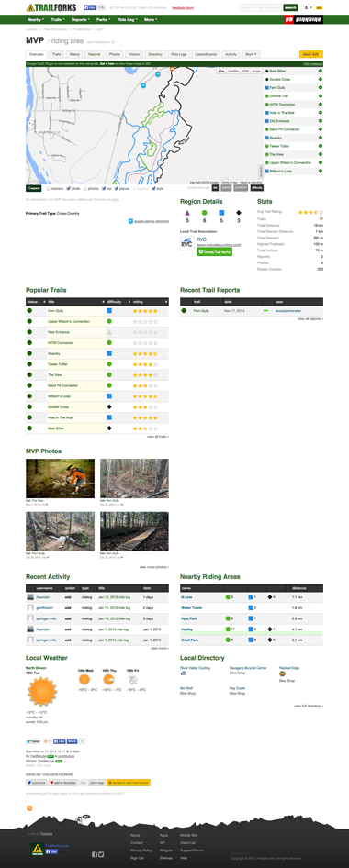Image resolution: width=349 pixels, height=868 pixels.
Task: Click the black diamond difficulty icon in Region Details
Action: (x=238, y=213)
